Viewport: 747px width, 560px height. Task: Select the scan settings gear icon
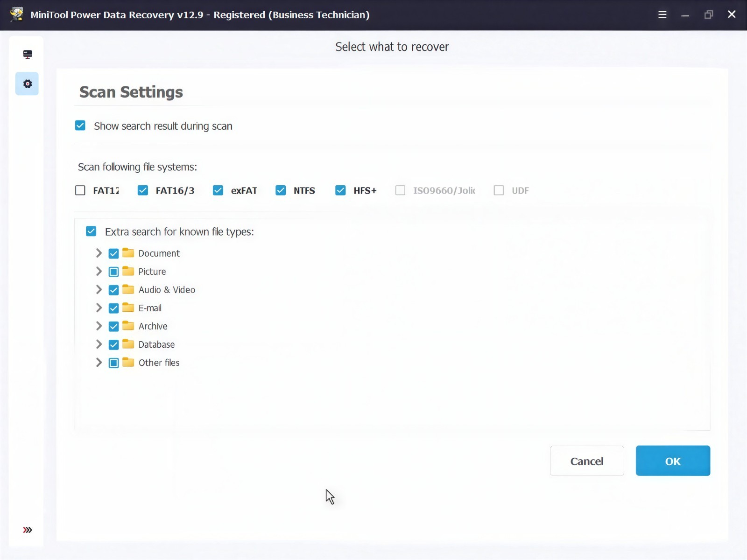(27, 84)
